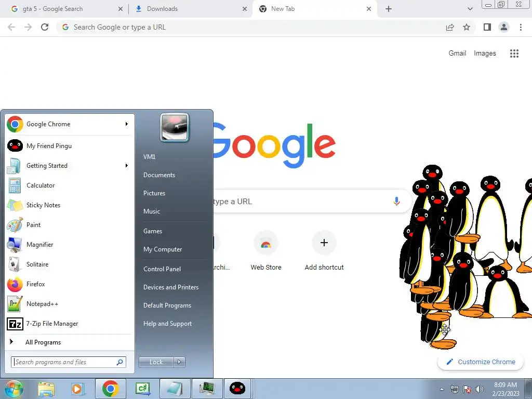Expand Google Chrome jump list arrow
The image size is (532, 399).
[127, 124]
